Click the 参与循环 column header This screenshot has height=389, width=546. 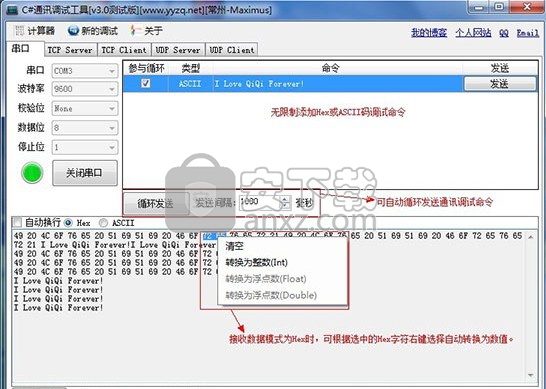coord(146,69)
